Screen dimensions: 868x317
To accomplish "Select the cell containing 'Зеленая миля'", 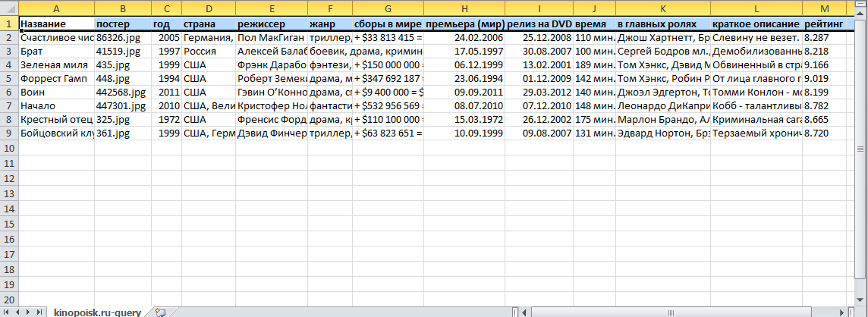I will [x=56, y=64].
